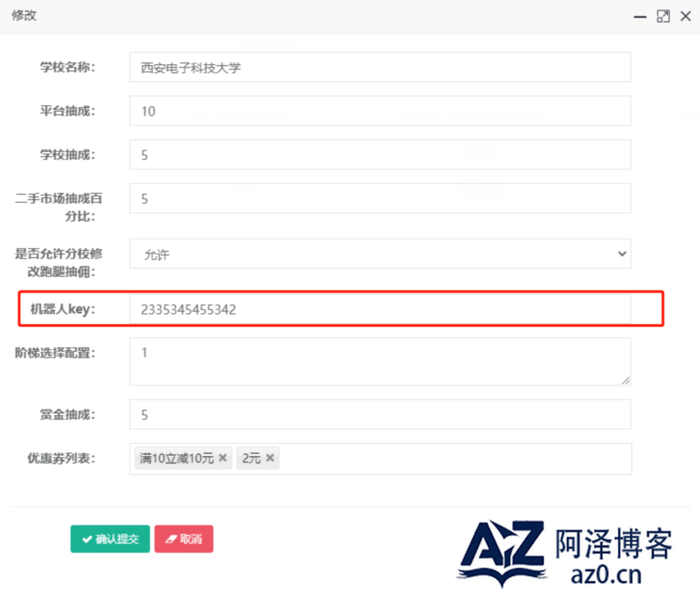Click the 机器人key label

tap(62, 309)
